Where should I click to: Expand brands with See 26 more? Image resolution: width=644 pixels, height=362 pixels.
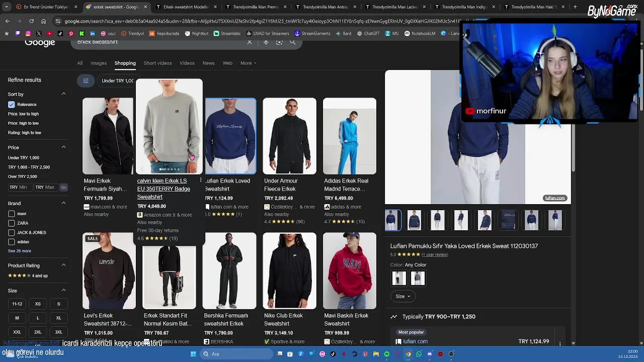[20, 251]
